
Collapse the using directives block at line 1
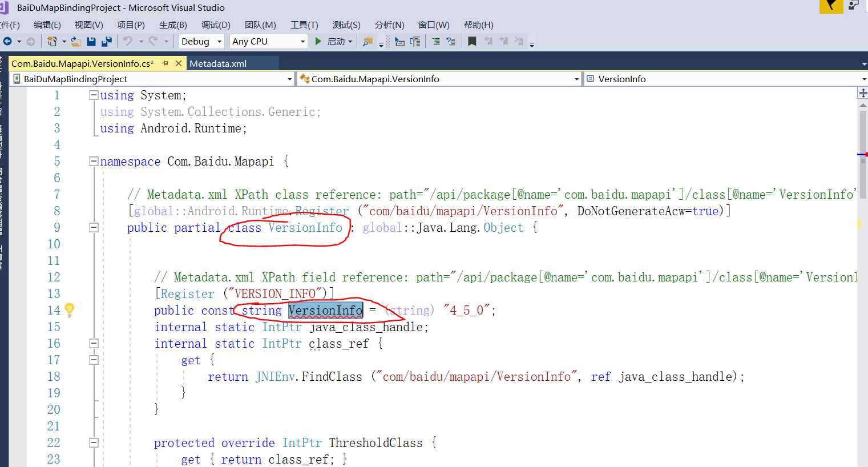(x=94, y=95)
